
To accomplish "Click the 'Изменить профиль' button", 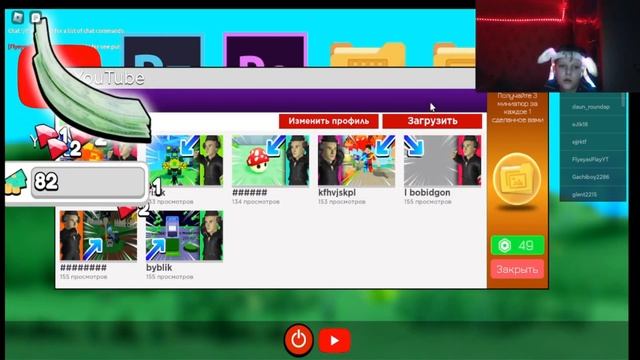I will 329,121.
